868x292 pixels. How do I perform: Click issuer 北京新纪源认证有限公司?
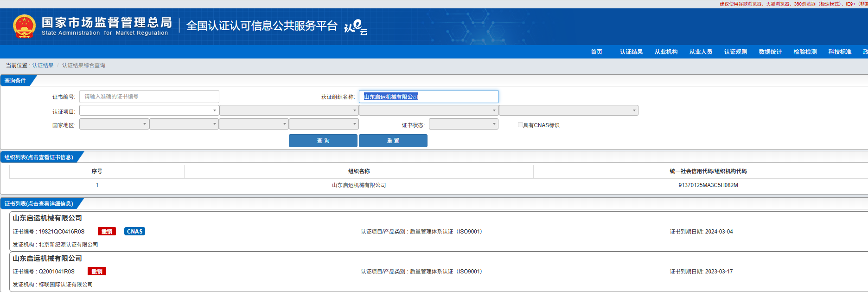coord(68,245)
